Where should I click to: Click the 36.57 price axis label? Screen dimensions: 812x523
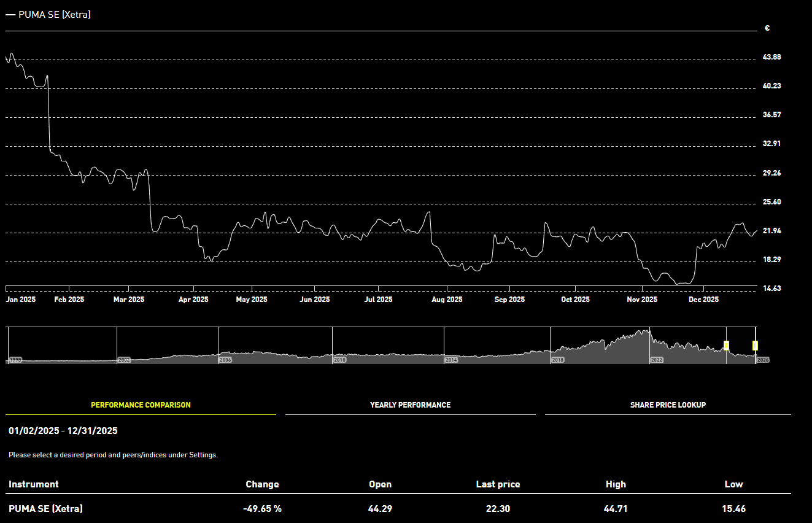click(x=771, y=115)
